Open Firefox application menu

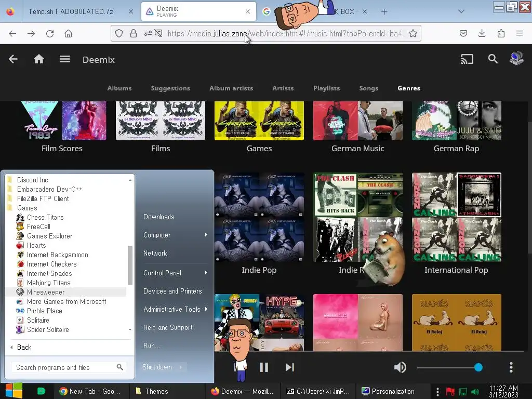point(520,33)
